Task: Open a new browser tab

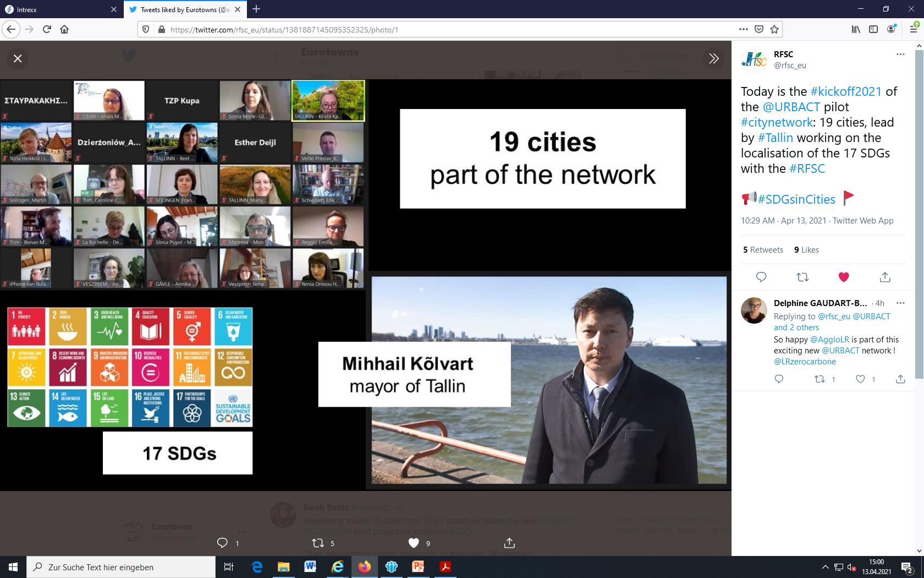Action: 256,9
